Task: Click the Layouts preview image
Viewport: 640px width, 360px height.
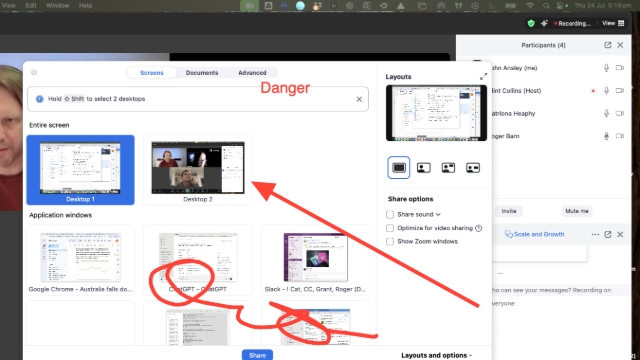Action: coord(436,113)
